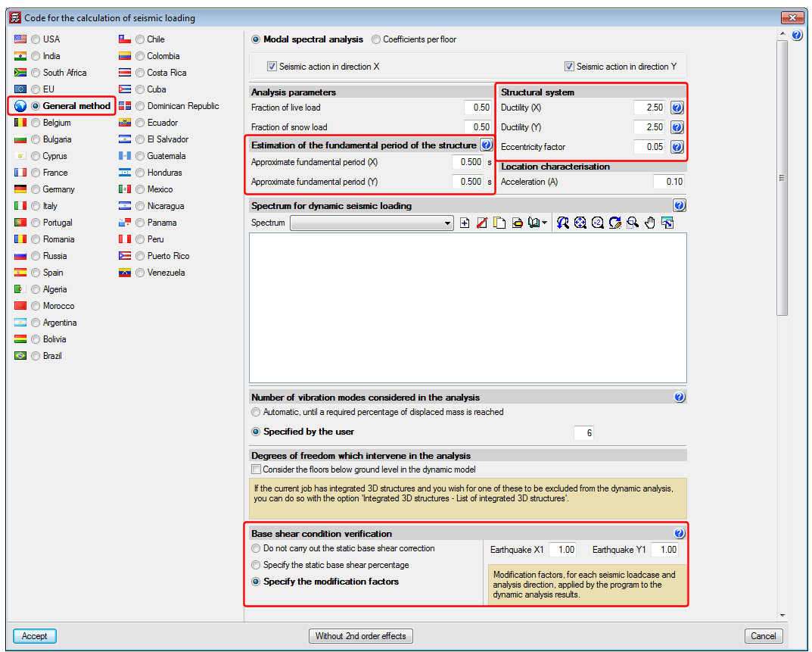
Task: Click the vertical scrollbar of the panel
Action: (782, 178)
